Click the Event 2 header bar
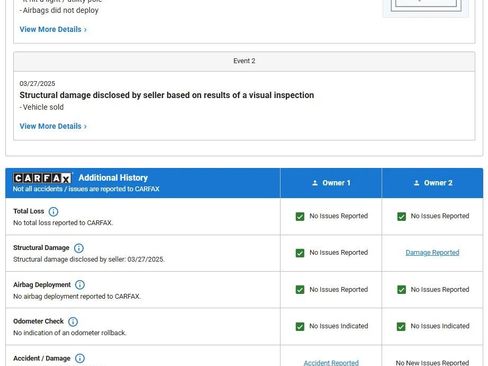The image size is (488, 366). [x=244, y=61]
